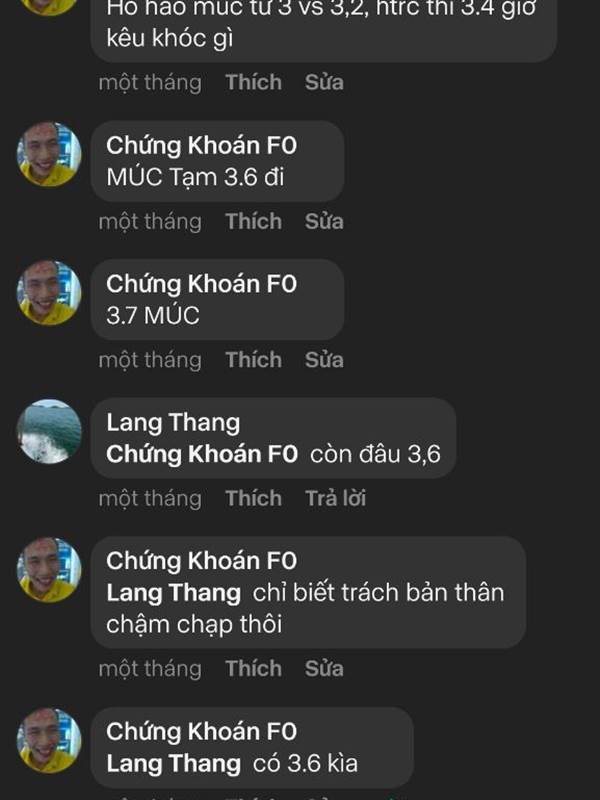Tap Thích under "chậm chạp thôi" comment
Viewport: 600px width, 800px height.
(x=254, y=668)
